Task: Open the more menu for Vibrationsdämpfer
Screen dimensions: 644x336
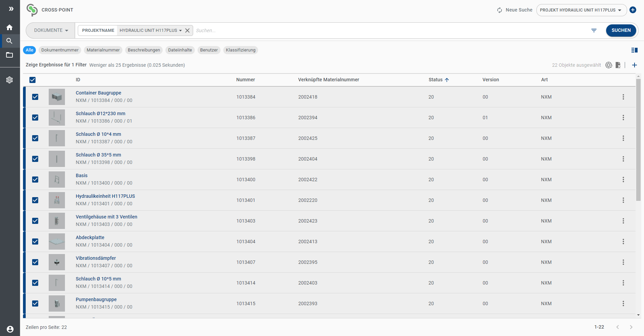Action: (x=623, y=262)
